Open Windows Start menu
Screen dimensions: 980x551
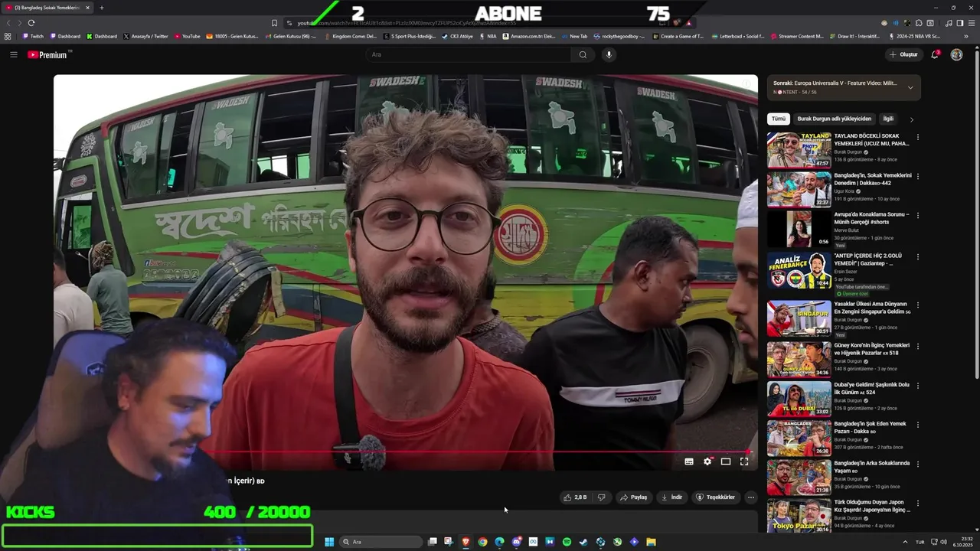[x=329, y=542]
